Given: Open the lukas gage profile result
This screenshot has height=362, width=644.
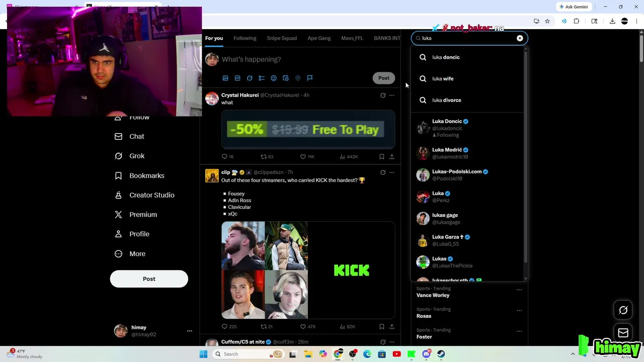Looking at the screenshot, I should [468, 219].
